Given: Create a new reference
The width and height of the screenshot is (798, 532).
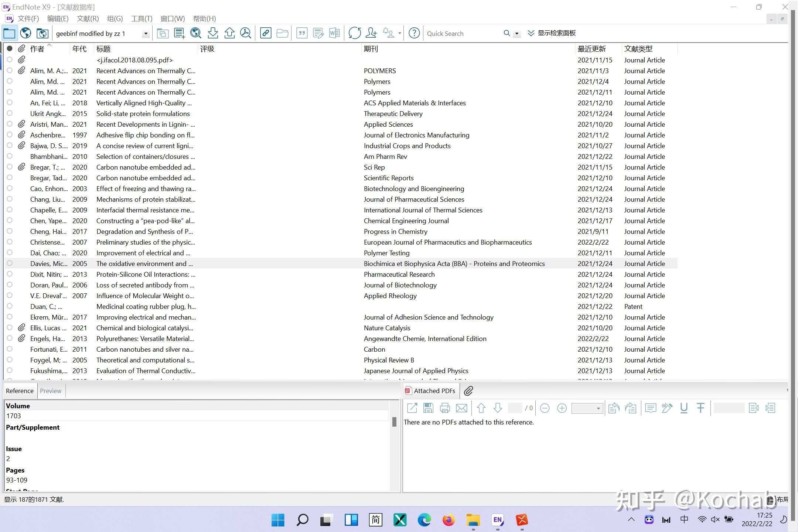Looking at the screenshot, I should click(179, 33).
